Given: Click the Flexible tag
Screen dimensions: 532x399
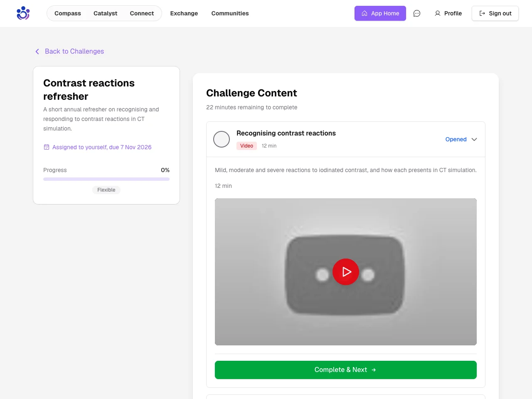Looking at the screenshot, I should [x=106, y=190].
